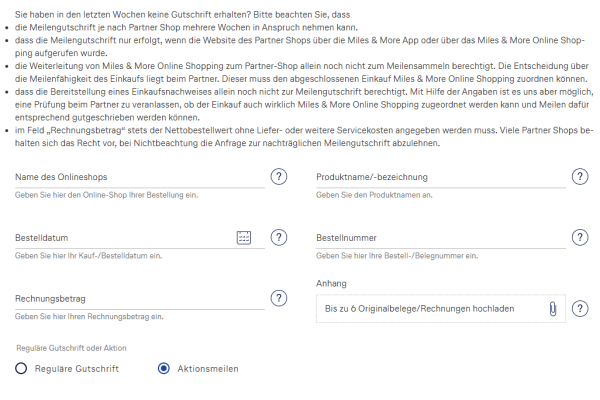Click the help icon beside Bestelldatum
The width and height of the screenshot is (600, 400).
click(x=281, y=238)
